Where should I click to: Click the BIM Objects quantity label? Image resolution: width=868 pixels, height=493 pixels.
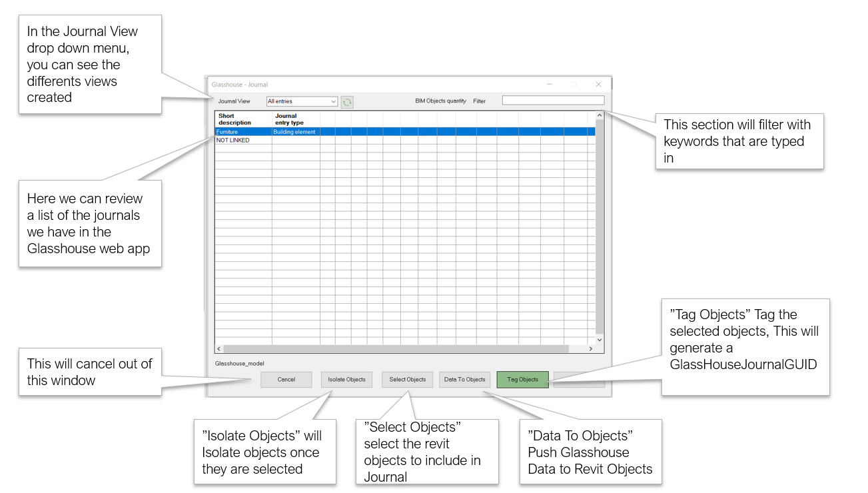(440, 101)
